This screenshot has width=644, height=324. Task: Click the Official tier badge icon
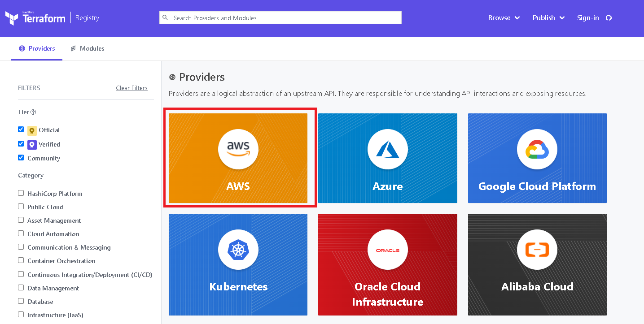click(32, 130)
